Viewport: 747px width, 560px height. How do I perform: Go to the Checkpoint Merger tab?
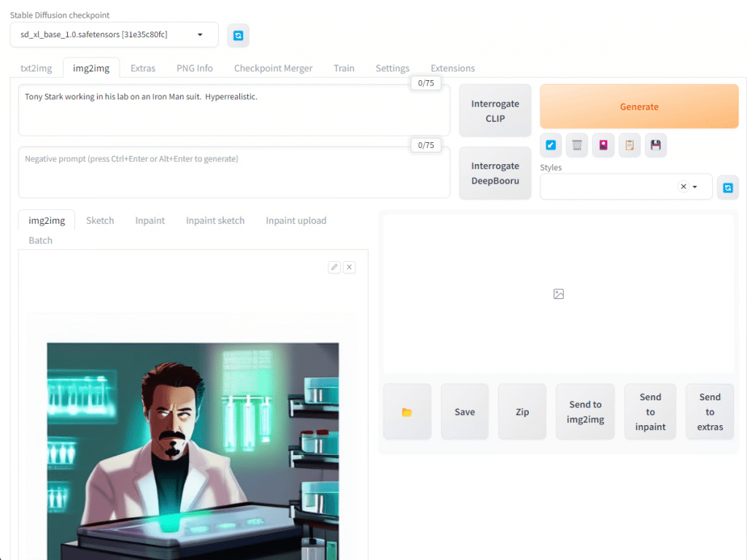(x=273, y=68)
